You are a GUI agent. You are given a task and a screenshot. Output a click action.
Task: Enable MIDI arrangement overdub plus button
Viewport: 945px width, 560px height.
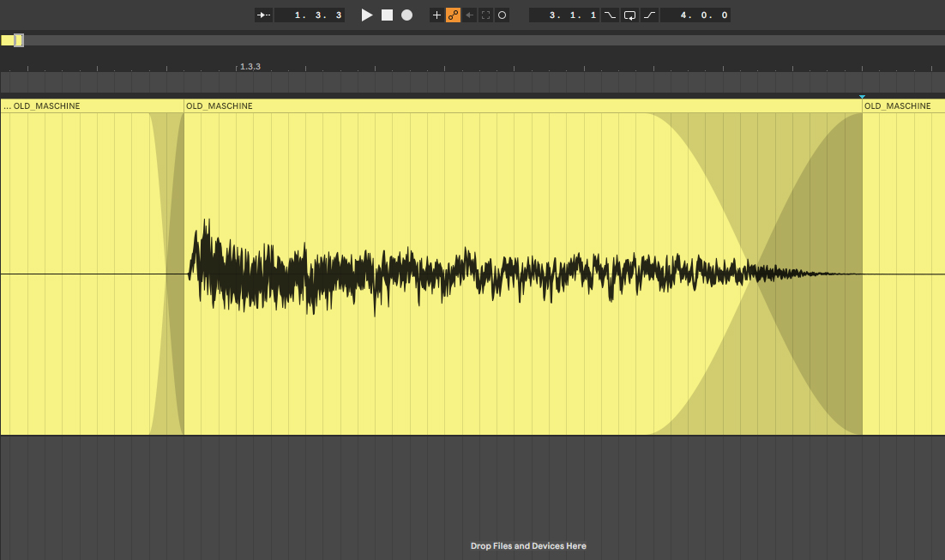(x=437, y=15)
